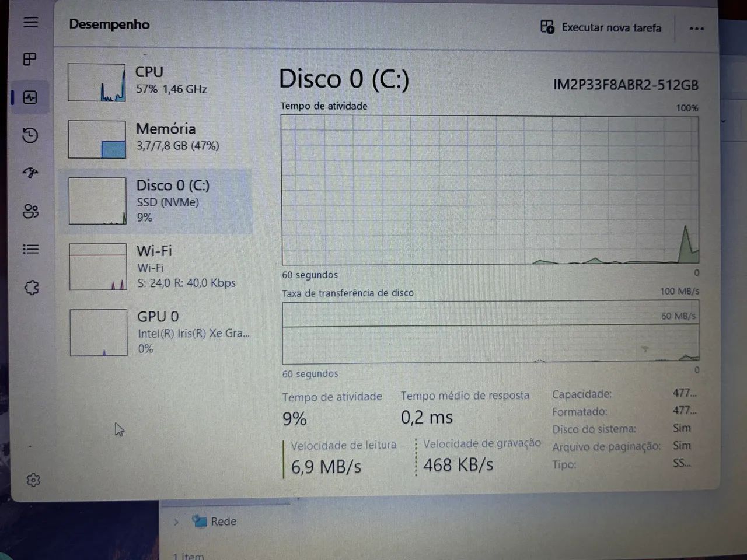Click the 6,9 MB/s read speed value
The image size is (747, 560).
click(326, 467)
